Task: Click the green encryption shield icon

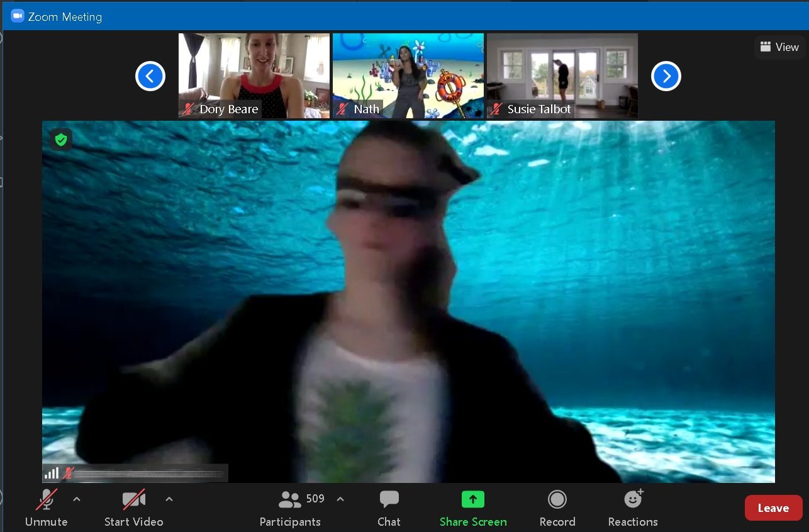Action: tap(61, 140)
